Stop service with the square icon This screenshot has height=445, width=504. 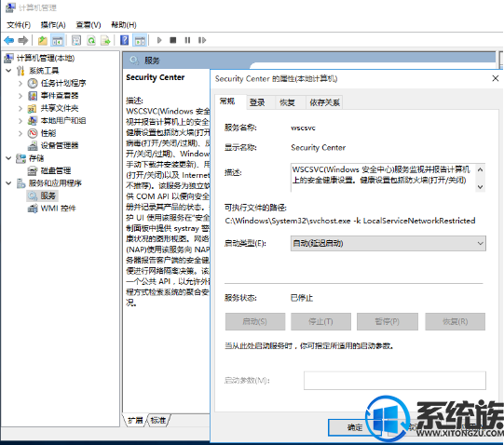click(x=173, y=40)
